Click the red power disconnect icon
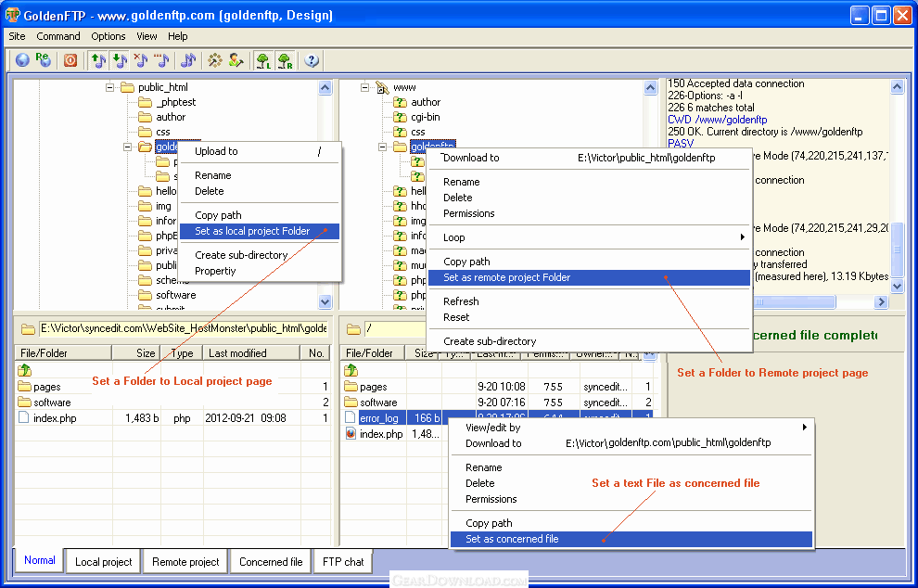The image size is (918, 588). (70, 60)
